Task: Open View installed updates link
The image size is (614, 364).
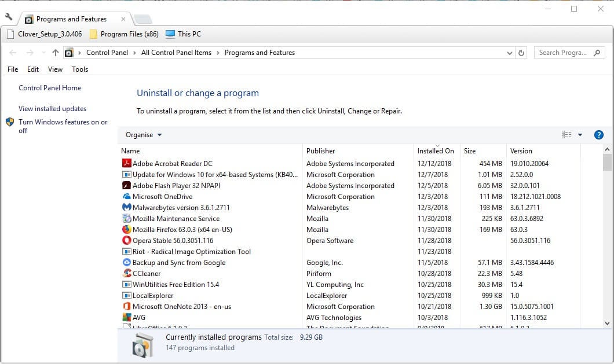Action: [x=53, y=108]
